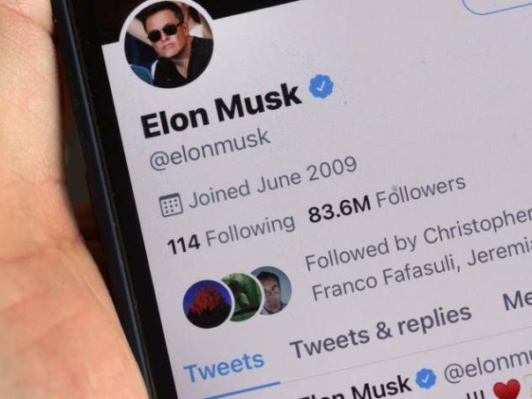
Task: Click the @elonmusk handle under name
Action: 210,149
